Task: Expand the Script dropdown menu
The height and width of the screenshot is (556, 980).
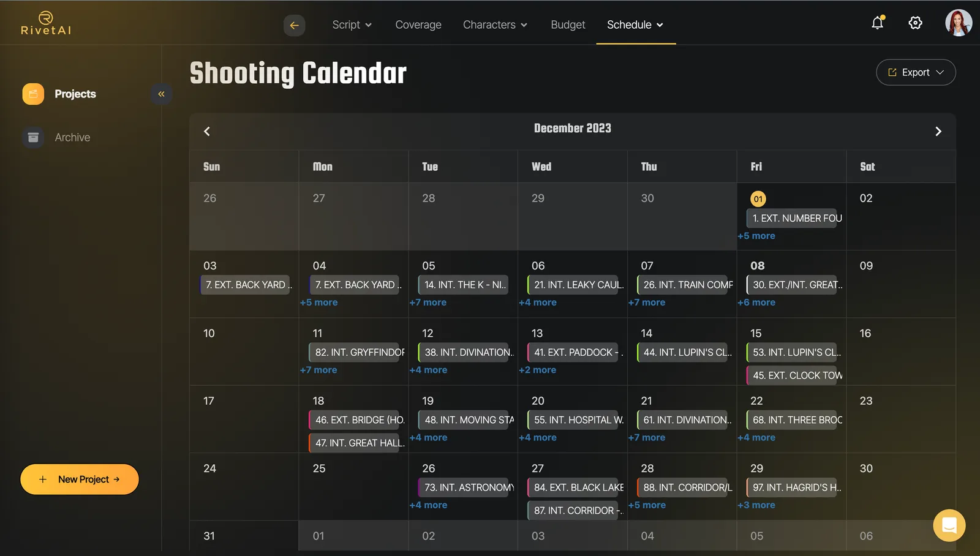Action: 352,25
